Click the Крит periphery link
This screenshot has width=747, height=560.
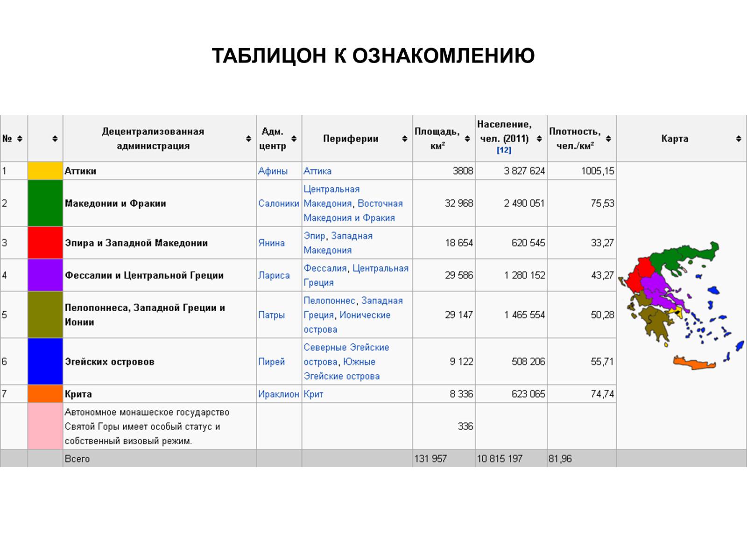[313, 394]
